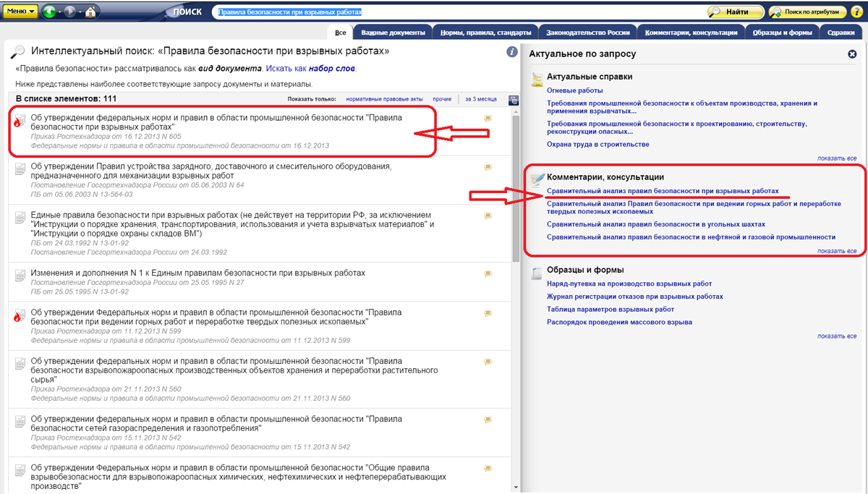Open the yellow help question mark
Screen dimensions: 868x494
[x=859, y=12]
